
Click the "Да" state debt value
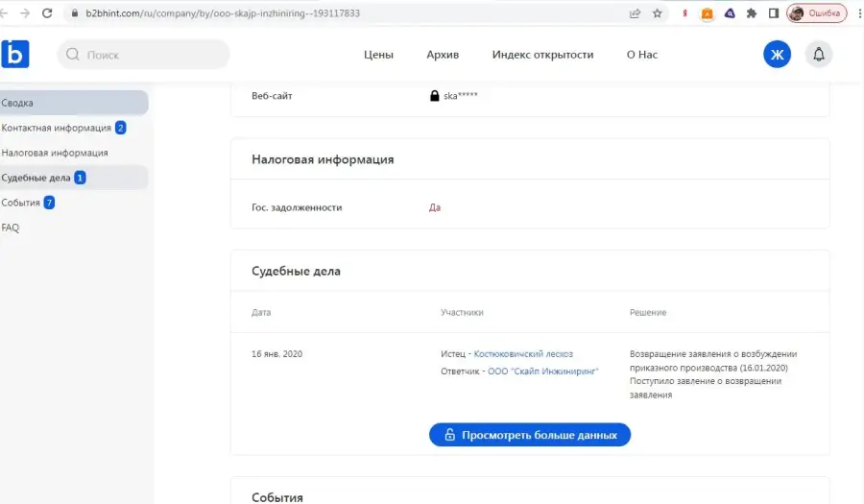pyautogui.click(x=435, y=207)
